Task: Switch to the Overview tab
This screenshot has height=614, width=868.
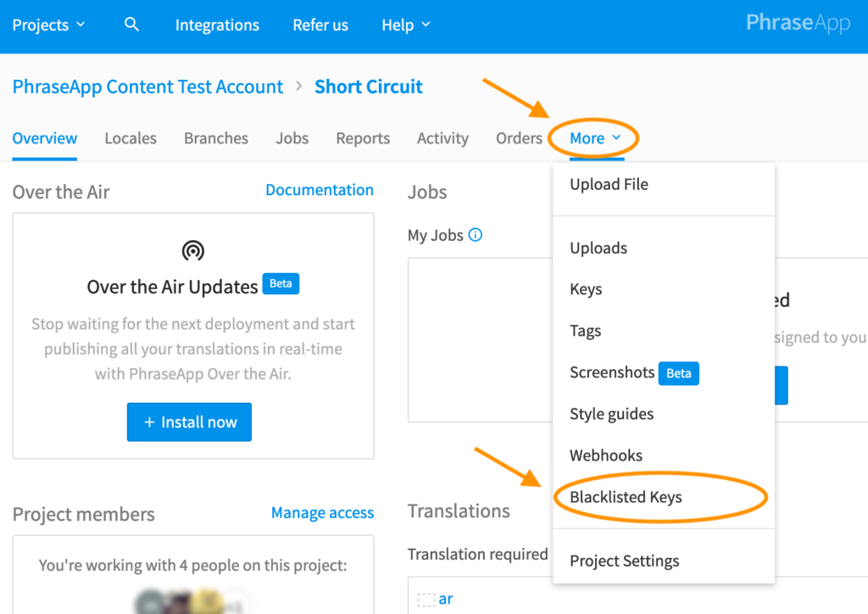Action: pyautogui.click(x=45, y=138)
